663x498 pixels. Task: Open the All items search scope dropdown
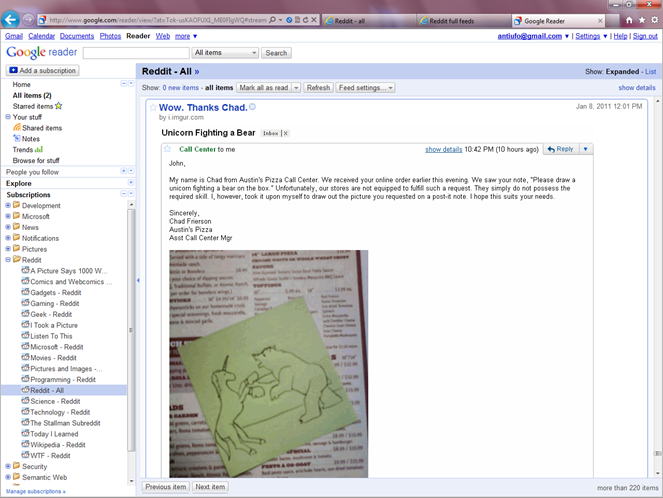[225, 53]
